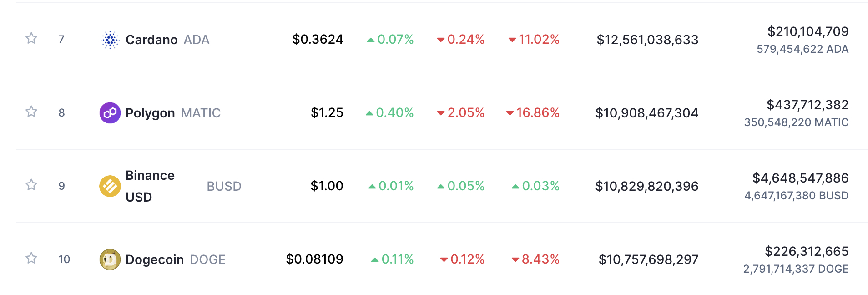Click the yellow Binance USD logo icon

[x=110, y=186]
